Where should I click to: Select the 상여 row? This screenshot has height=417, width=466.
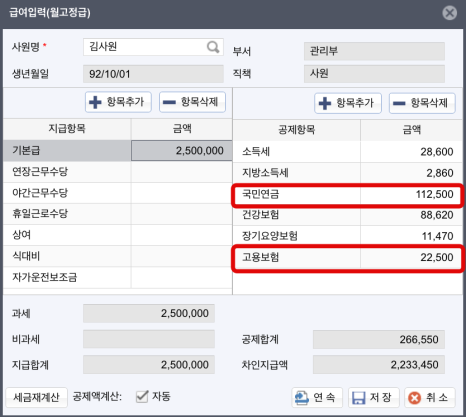[118, 235]
